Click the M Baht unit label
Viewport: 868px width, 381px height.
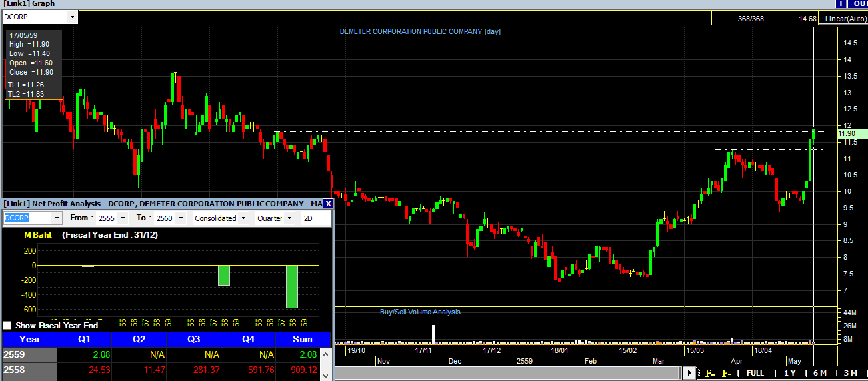[37, 235]
